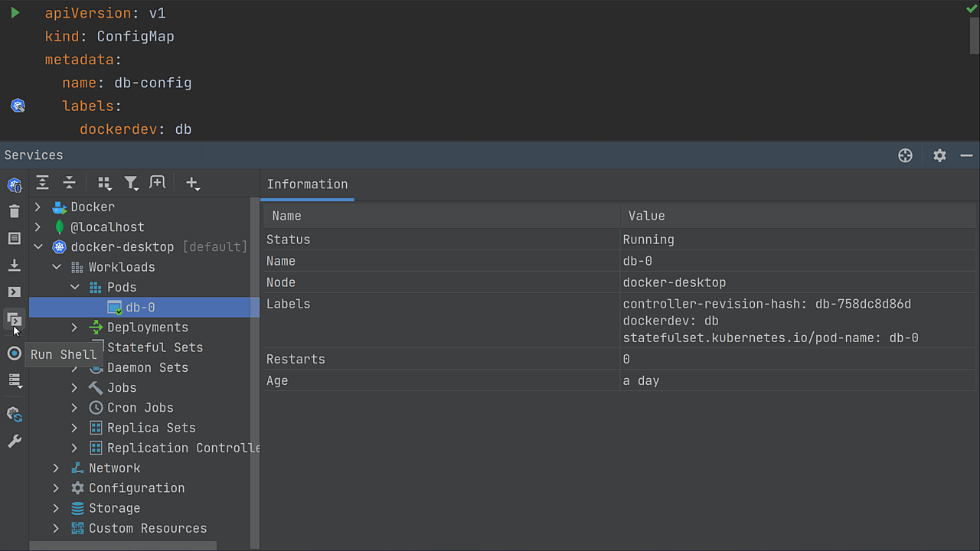Expand the Deployments tree node

[x=74, y=327]
